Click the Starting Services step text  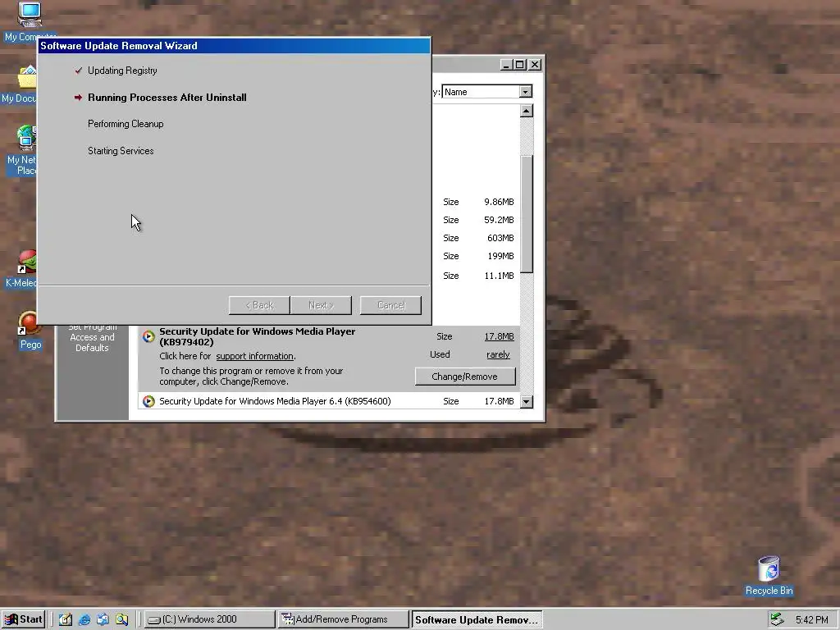pos(121,151)
